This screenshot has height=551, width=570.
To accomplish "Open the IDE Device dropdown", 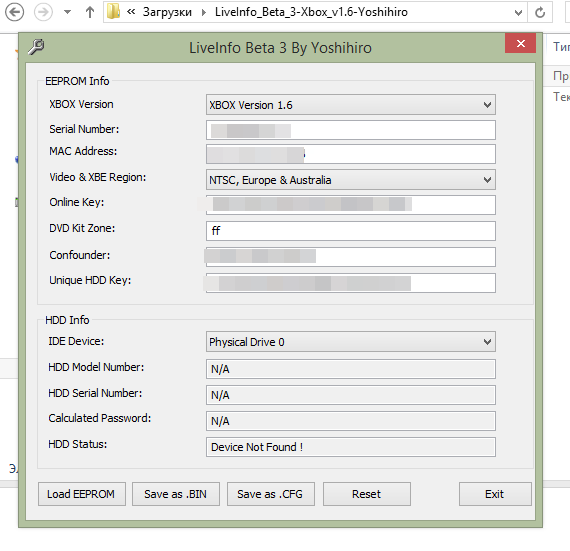I will click(x=350, y=342).
